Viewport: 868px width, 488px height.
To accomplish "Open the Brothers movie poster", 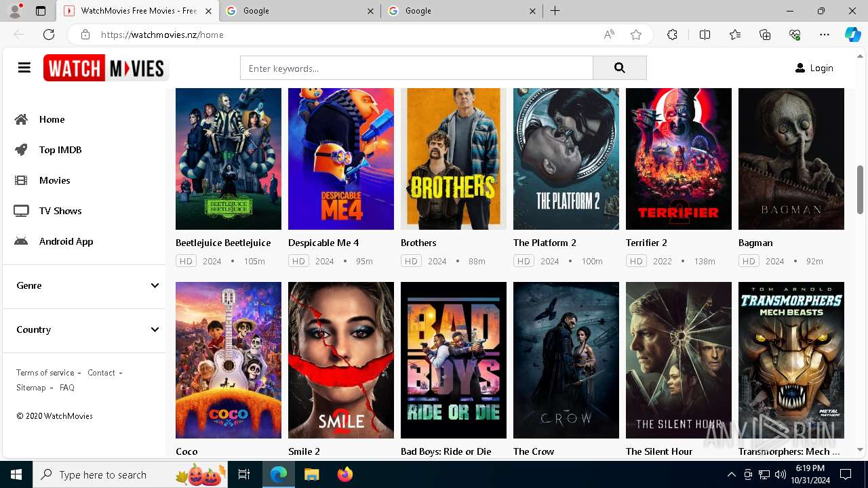I will pos(454,159).
